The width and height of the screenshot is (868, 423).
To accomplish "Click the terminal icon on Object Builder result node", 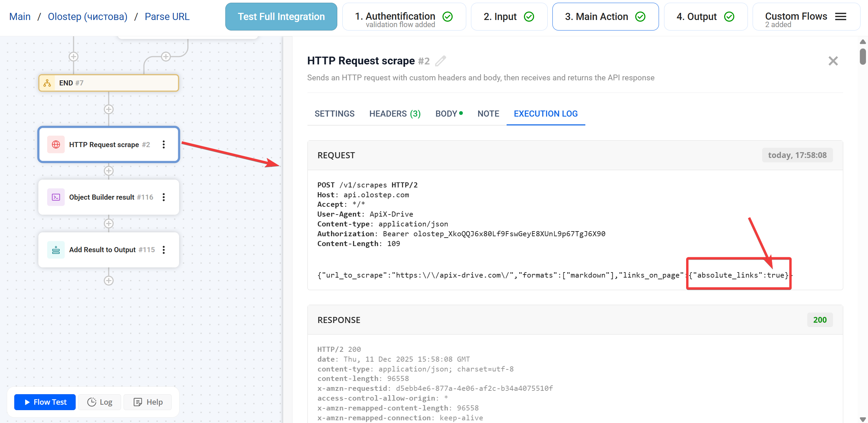I will click(56, 197).
